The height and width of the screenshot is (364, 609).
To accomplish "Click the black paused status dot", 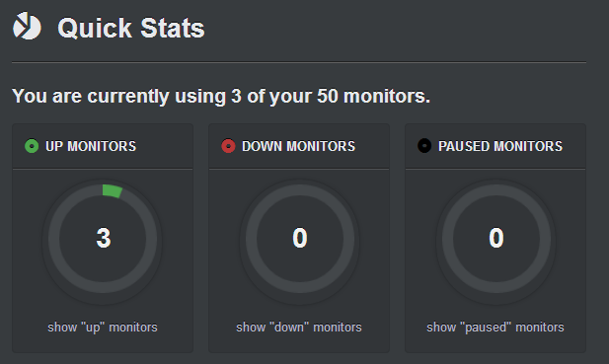I will pos(424,146).
